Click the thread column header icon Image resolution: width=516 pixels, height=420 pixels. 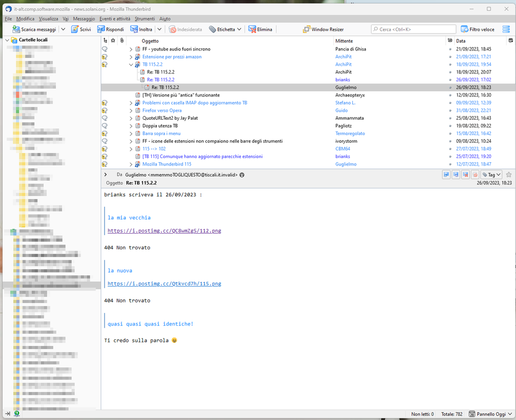point(106,40)
